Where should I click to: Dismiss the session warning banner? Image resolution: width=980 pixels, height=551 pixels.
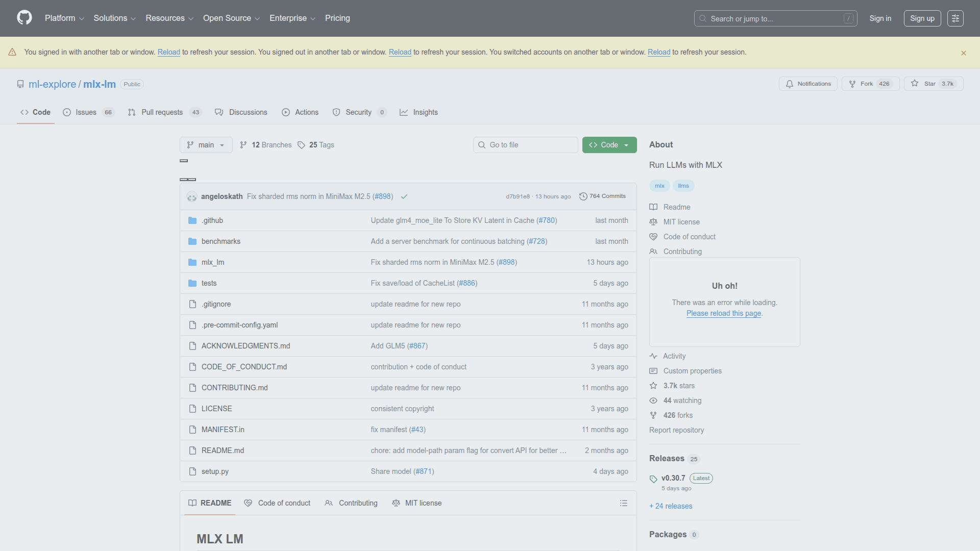coord(963,53)
